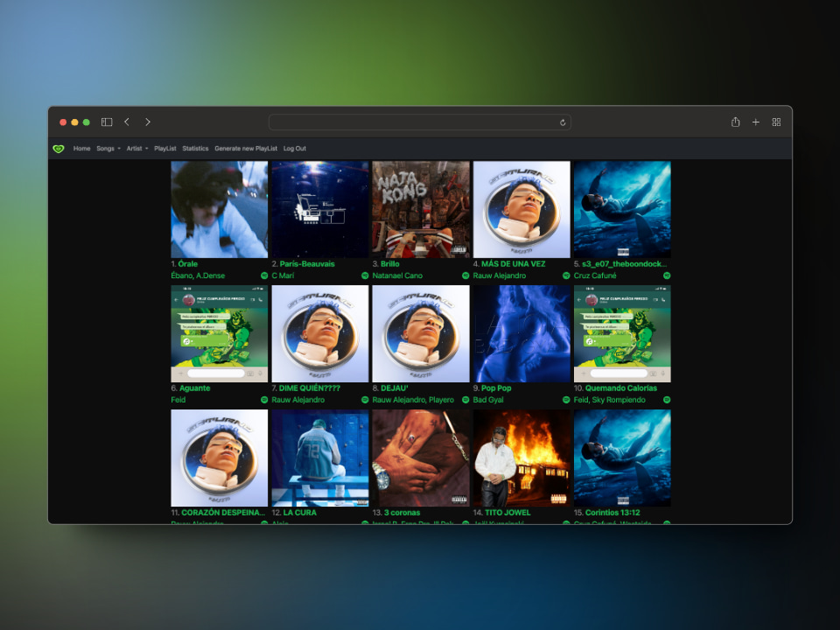Open the song link DIME QUIÉN????

coord(310,388)
